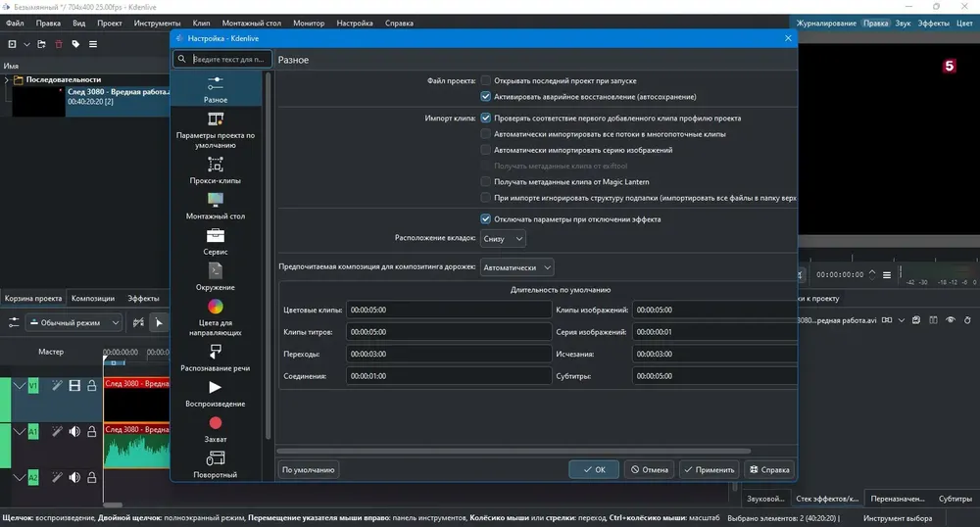
Task: Enable При импорте игнорировать структуру подпапки
Action: click(486, 198)
